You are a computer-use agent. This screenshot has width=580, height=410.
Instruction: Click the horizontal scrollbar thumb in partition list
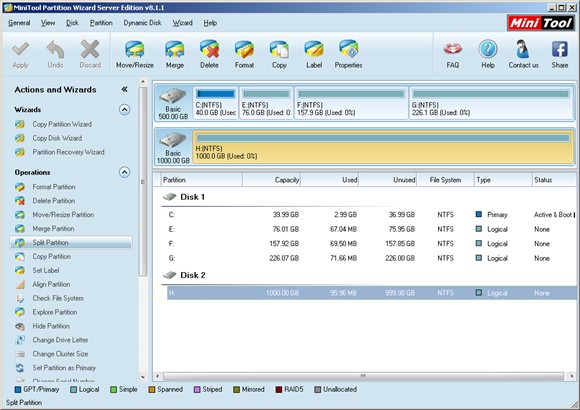pos(363,376)
